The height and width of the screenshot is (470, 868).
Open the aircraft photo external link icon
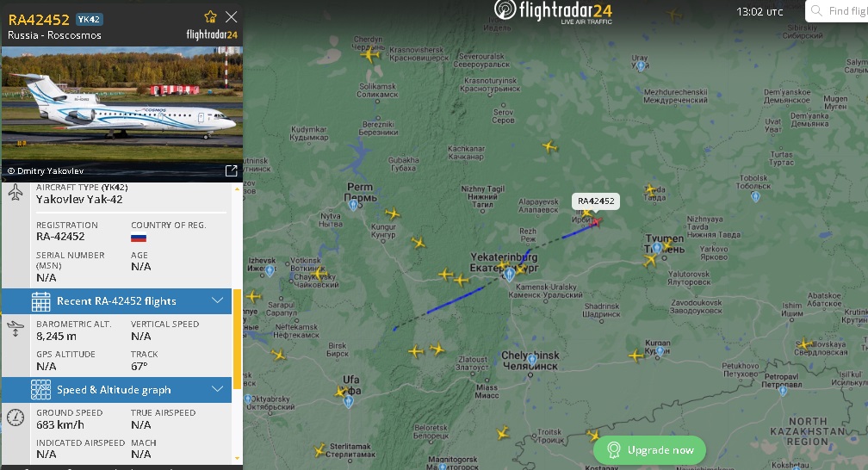coord(232,170)
